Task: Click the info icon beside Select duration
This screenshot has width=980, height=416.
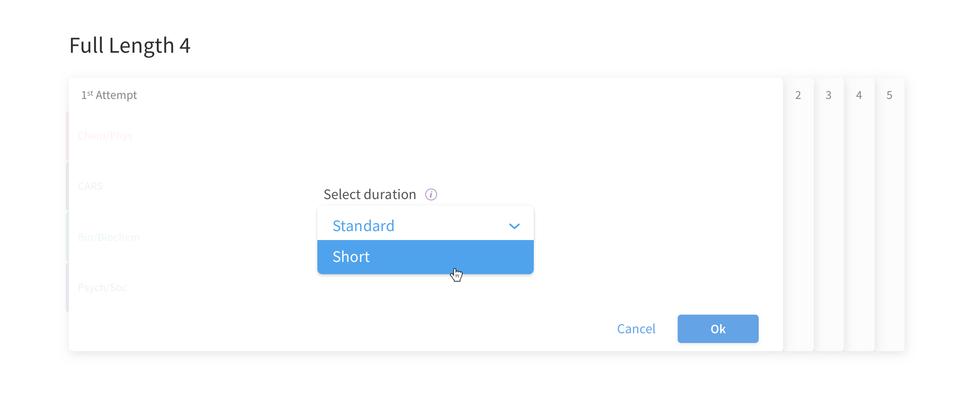Action: [x=431, y=195]
